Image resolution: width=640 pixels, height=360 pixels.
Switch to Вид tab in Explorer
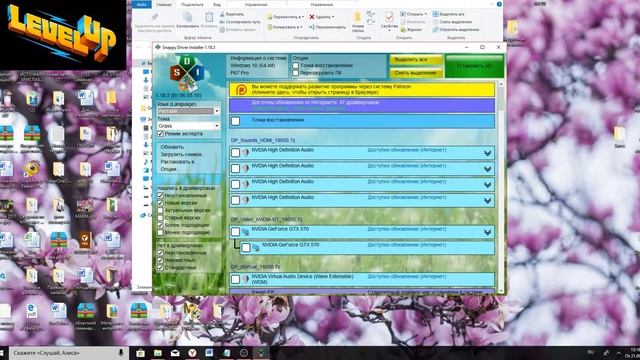pyautogui.click(x=217, y=4)
